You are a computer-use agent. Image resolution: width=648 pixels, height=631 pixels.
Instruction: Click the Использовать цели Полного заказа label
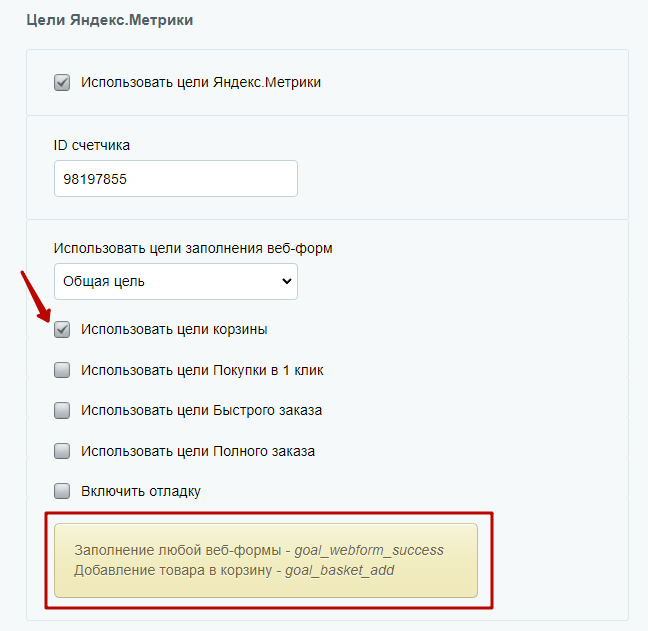(198, 451)
